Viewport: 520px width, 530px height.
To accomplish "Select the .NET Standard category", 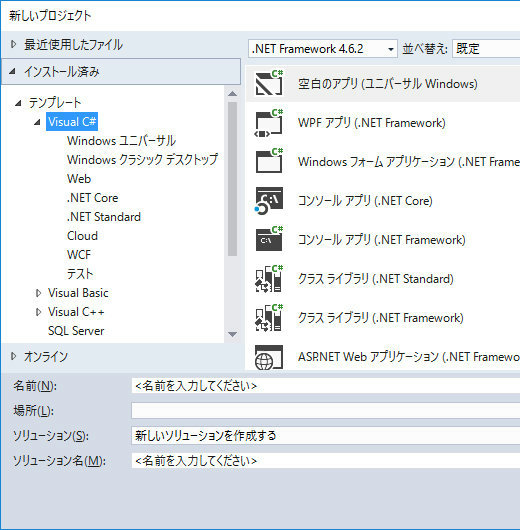I will 104,217.
